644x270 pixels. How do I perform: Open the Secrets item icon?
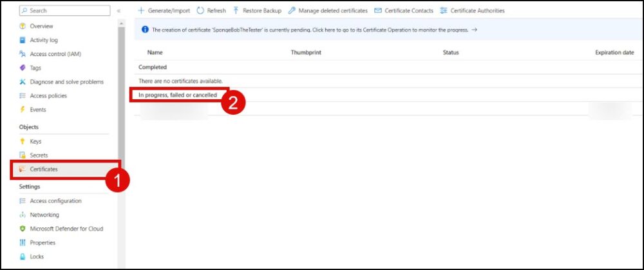tap(23, 155)
